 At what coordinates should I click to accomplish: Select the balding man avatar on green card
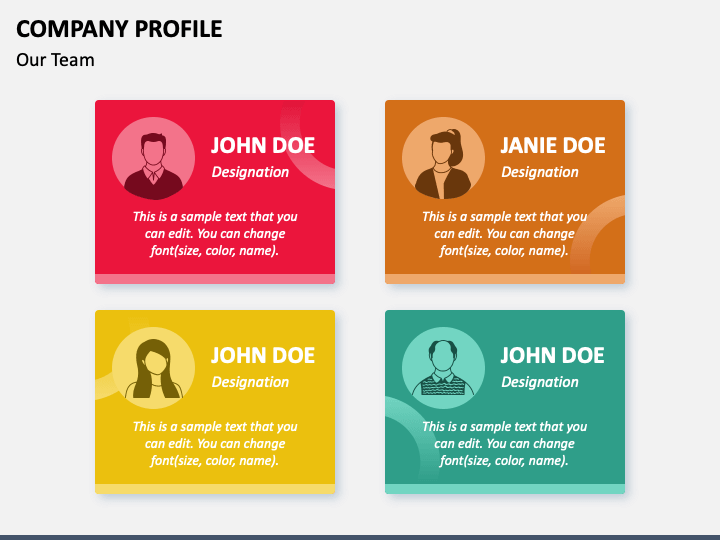(x=443, y=368)
